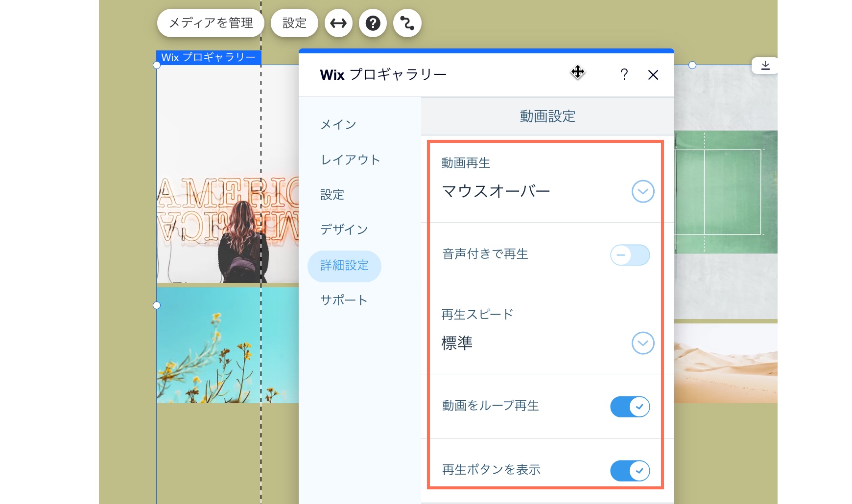Click the メディアを管理 button

tap(211, 23)
